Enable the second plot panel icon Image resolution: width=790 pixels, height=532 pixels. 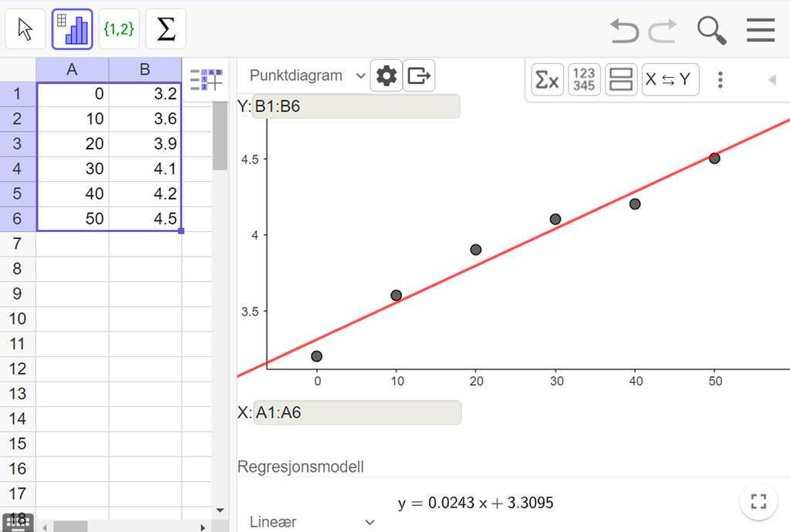click(x=620, y=79)
